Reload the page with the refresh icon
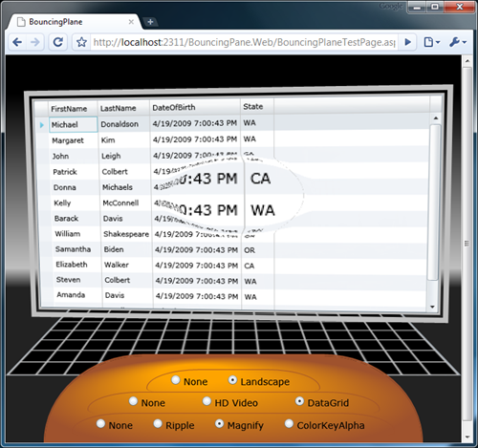The height and width of the screenshot is (448, 478). (x=58, y=42)
